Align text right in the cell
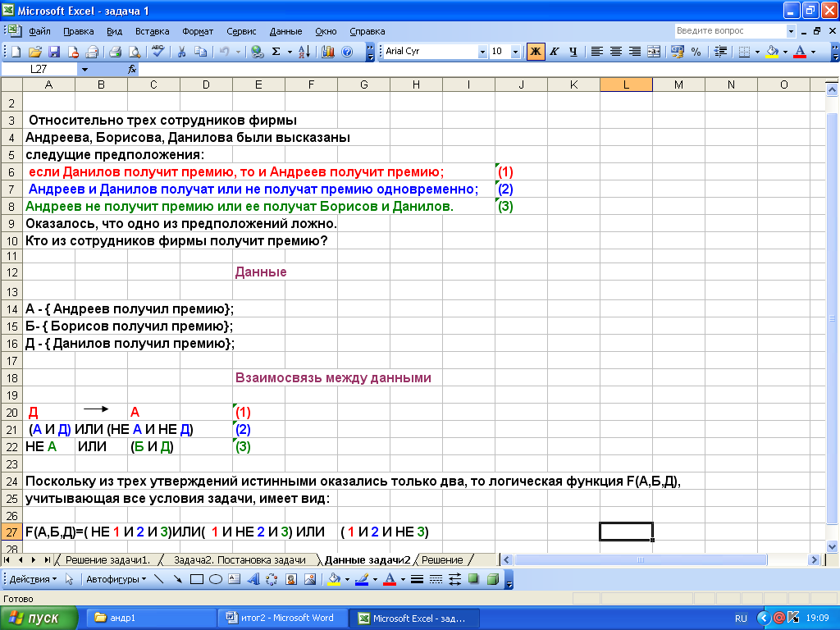 coord(635,52)
